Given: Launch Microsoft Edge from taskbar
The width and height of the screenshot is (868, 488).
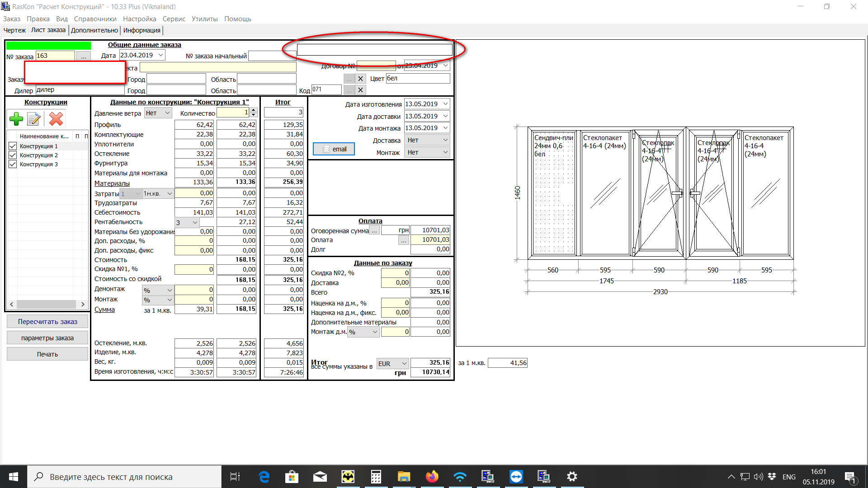Looking at the screenshot, I should tap(264, 477).
